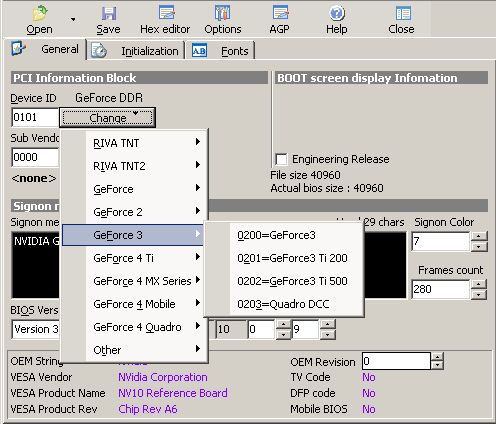The image size is (496, 424).
Task: Decrease OEM Revision with down arrow
Action: point(437,365)
